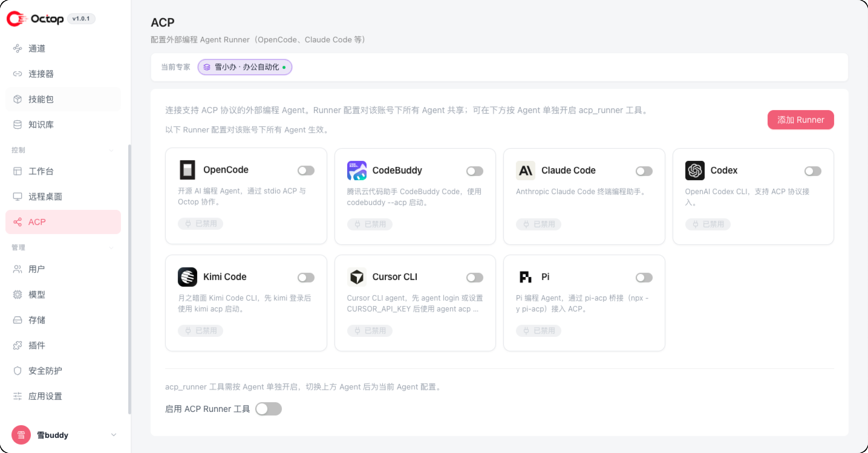868x453 pixels.
Task: Click the 添加 Runner button
Action: pos(801,120)
